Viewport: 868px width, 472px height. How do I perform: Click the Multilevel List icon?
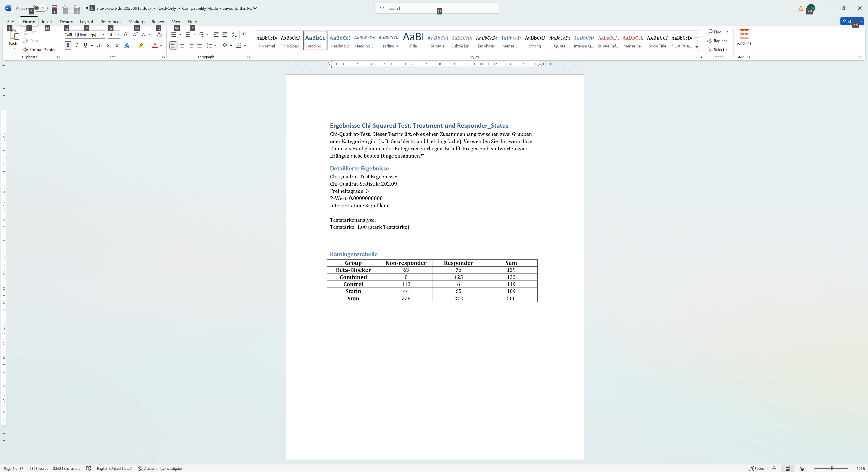coord(201,34)
